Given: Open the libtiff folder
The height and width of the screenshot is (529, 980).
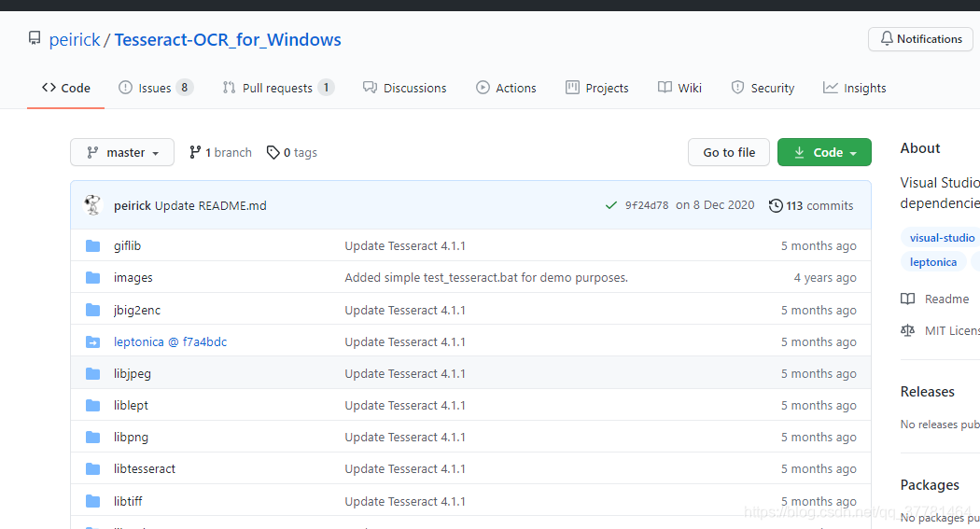Looking at the screenshot, I should [x=128, y=501].
